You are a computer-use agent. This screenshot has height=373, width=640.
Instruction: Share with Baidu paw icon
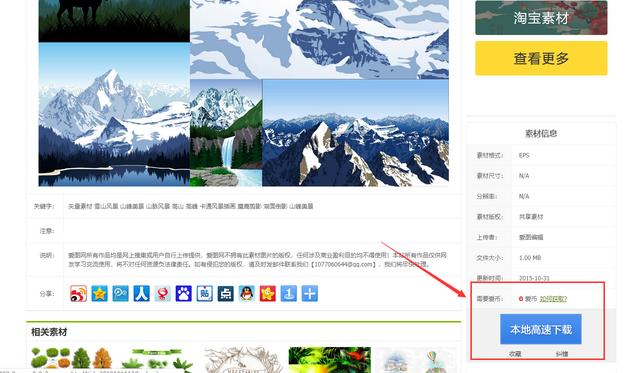pyautogui.click(x=183, y=293)
